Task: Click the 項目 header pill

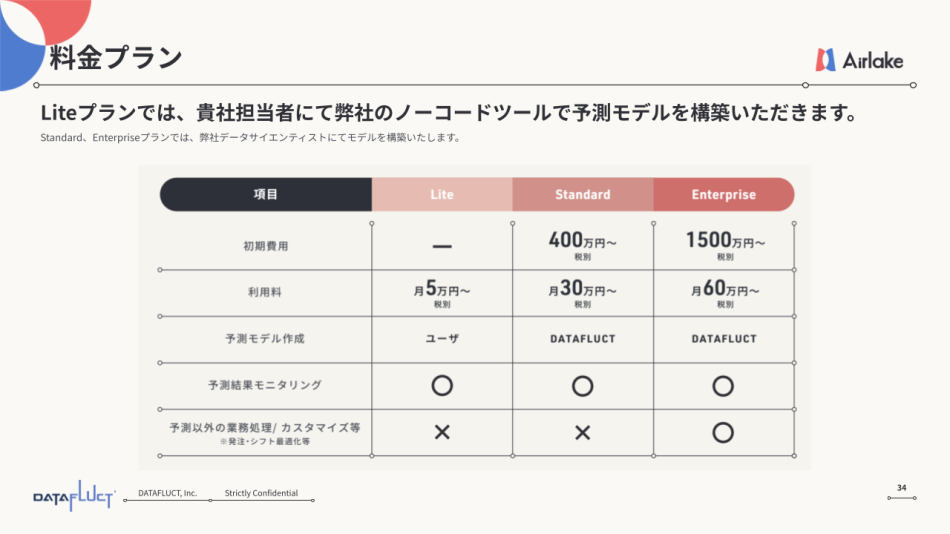Action: pos(266,194)
